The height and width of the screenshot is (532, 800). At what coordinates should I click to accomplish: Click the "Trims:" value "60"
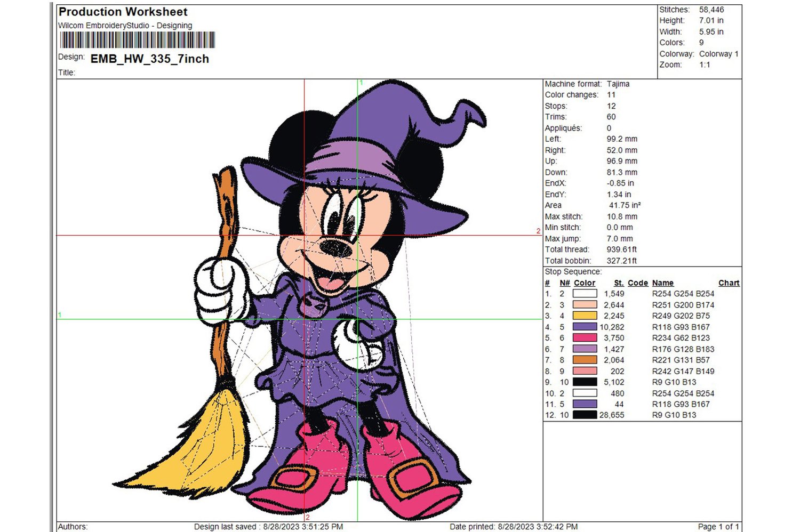click(611, 117)
